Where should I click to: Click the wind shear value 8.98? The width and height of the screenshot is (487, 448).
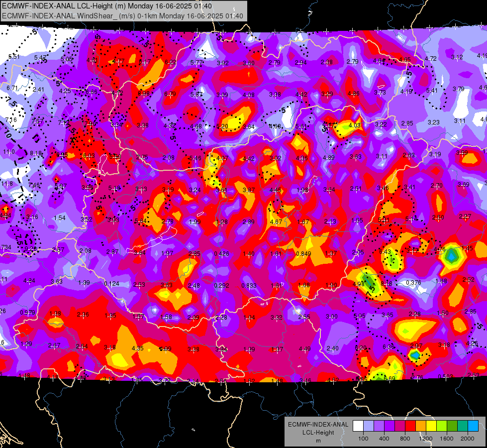[143, 94]
